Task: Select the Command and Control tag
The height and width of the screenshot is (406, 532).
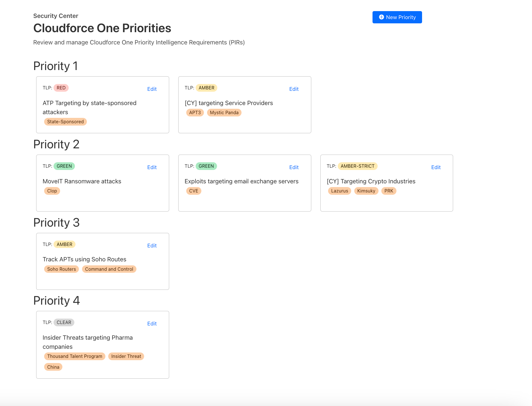Action: pyautogui.click(x=109, y=269)
